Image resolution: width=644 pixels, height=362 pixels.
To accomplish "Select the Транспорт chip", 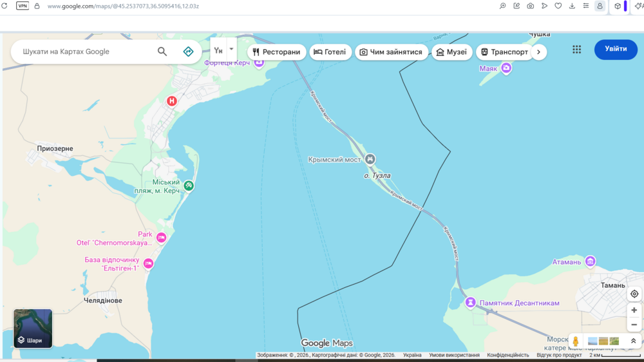I will [x=504, y=52].
